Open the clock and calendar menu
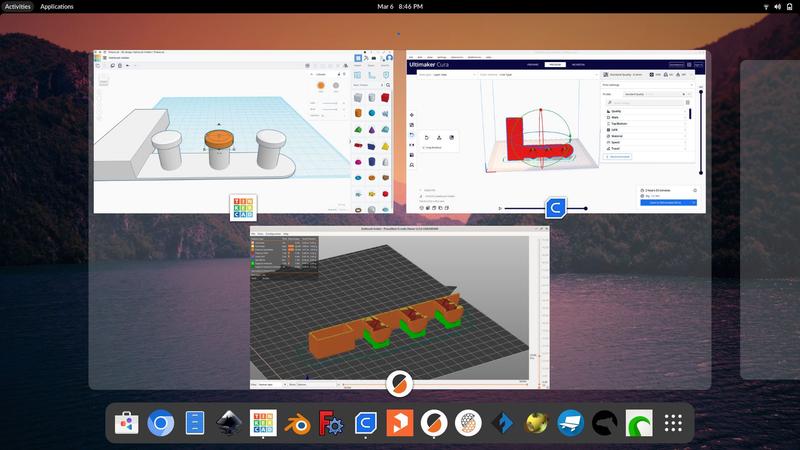This screenshot has height=450, width=800. pyautogui.click(x=400, y=7)
